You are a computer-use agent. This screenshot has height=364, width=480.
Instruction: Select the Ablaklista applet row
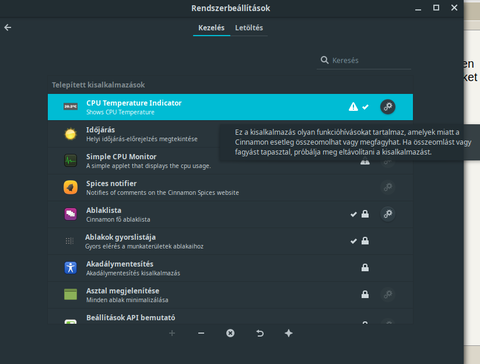230,214
